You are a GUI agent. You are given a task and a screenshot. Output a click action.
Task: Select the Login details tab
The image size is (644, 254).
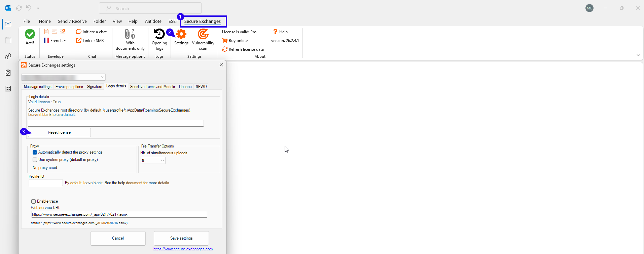coord(116,86)
